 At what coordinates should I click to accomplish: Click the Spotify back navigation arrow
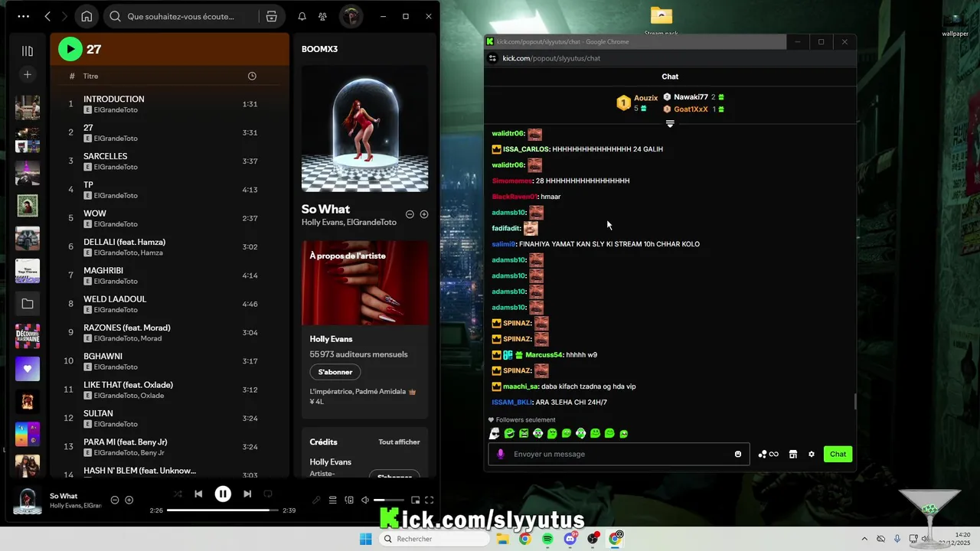(x=47, y=16)
